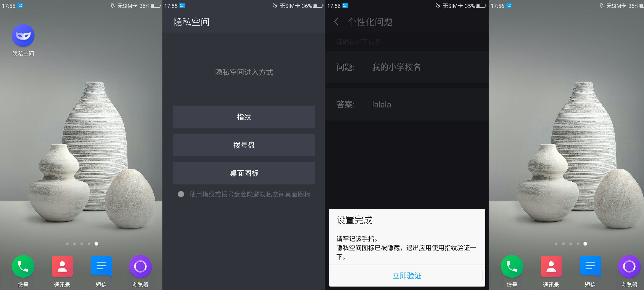Image resolution: width=644 pixels, height=290 pixels.
Task: Open 通讯录 contacts icon on first home screen
Action: 62,266
